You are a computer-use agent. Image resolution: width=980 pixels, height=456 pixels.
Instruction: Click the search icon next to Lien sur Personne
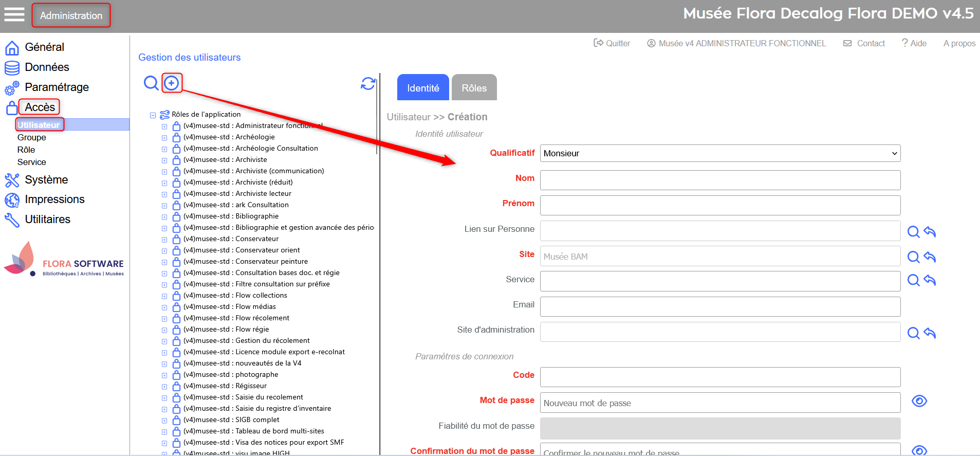point(913,232)
